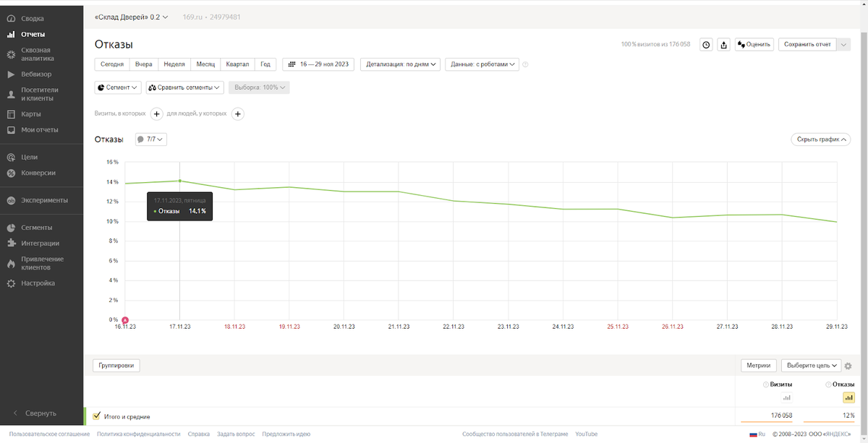This screenshot has height=443, width=868.
Task: Click the Сегменты pie icon in sidebar
Action: click(11, 228)
